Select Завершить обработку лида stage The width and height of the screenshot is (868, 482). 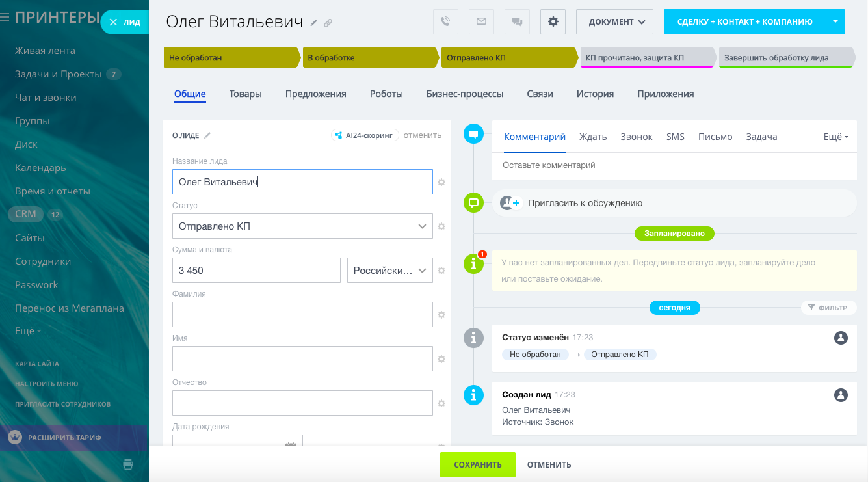[x=787, y=58]
